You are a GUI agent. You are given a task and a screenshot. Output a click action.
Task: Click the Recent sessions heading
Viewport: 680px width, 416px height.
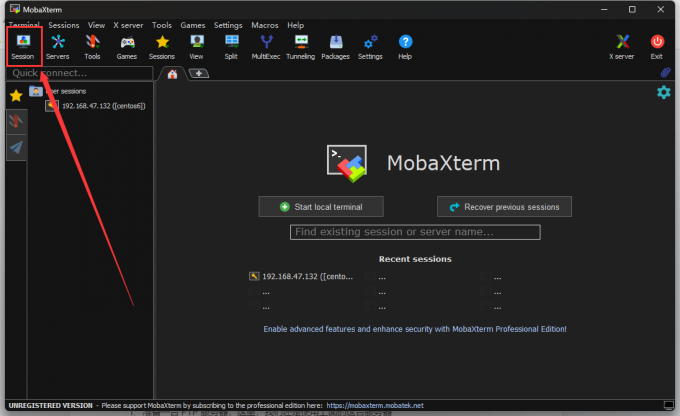(415, 259)
